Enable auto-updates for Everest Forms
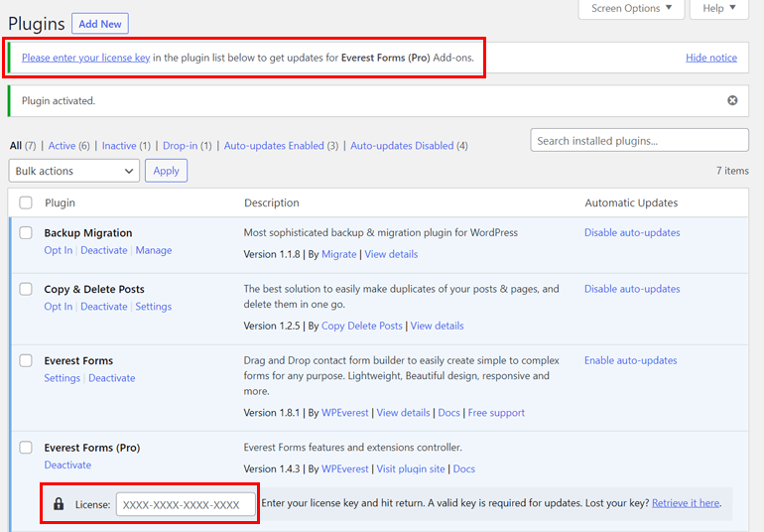 (x=630, y=360)
